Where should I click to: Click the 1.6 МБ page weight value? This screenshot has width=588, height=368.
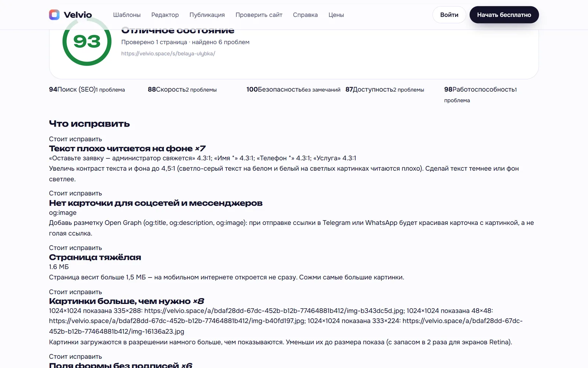point(59,267)
